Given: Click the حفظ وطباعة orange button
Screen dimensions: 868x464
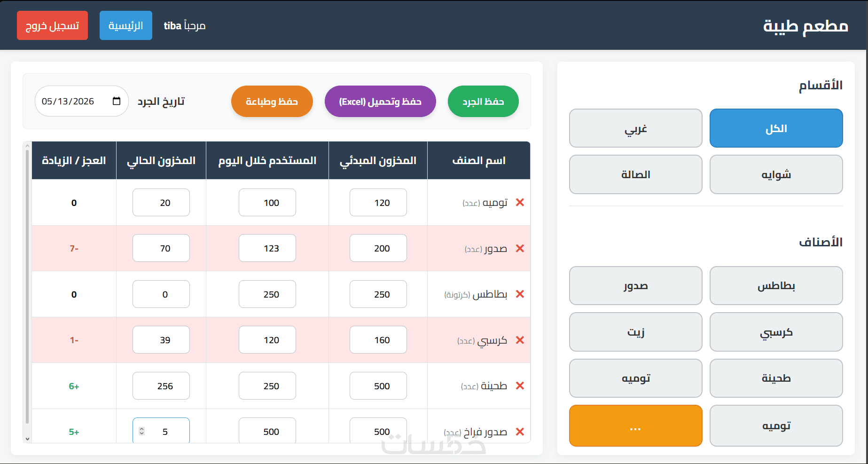Looking at the screenshot, I should click(x=272, y=102).
